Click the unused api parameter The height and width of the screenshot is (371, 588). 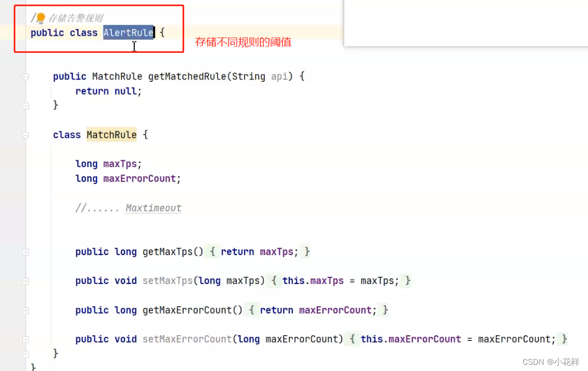[279, 77]
